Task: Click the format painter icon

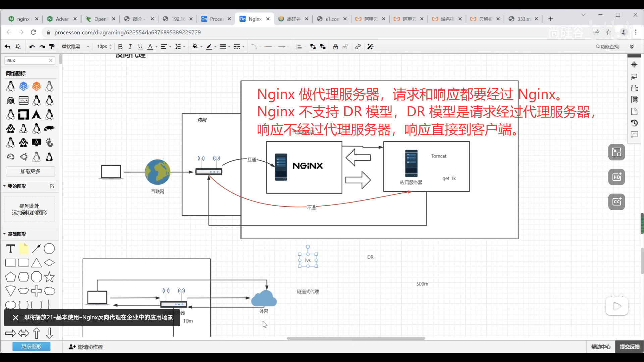Action: coord(52,47)
